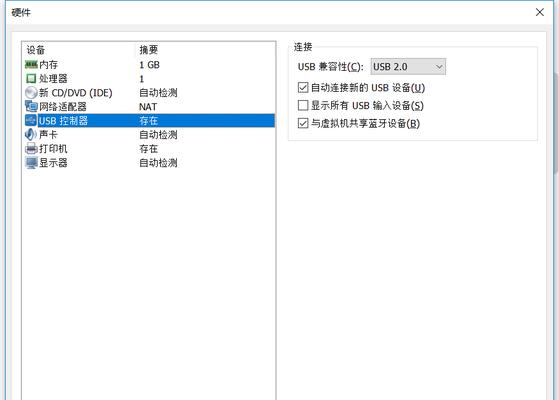This screenshot has height=400, width=559.
Task: Open the USB 兼容性 dropdown
Action: pyautogui.click(x=408, y=67)
